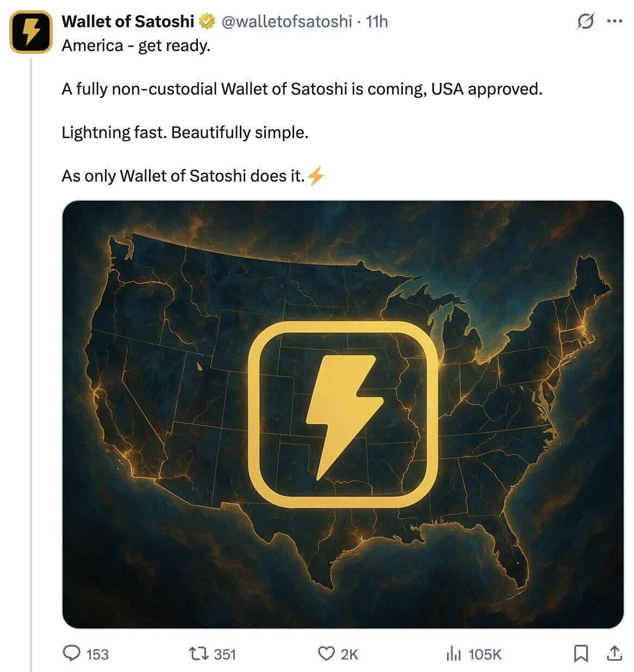Click the "America - get ready." post text
This screenshot has width=634, height=672.
coord(136,46)
